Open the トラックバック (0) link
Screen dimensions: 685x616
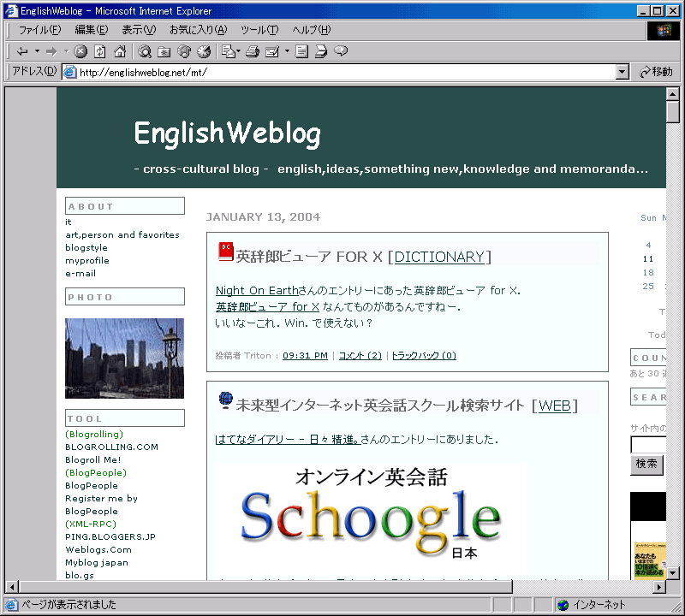[x=424, y=356]
